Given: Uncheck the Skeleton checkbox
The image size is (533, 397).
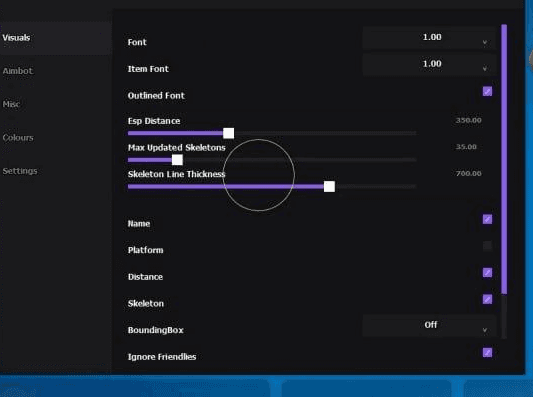Looking at the screenshot, I should point(487,299).
